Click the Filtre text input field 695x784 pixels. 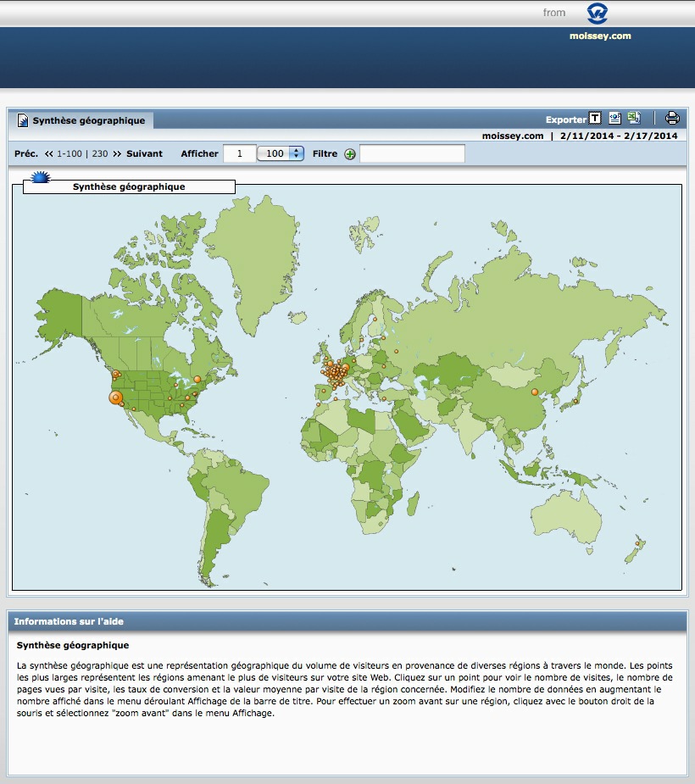click(412, 153)
